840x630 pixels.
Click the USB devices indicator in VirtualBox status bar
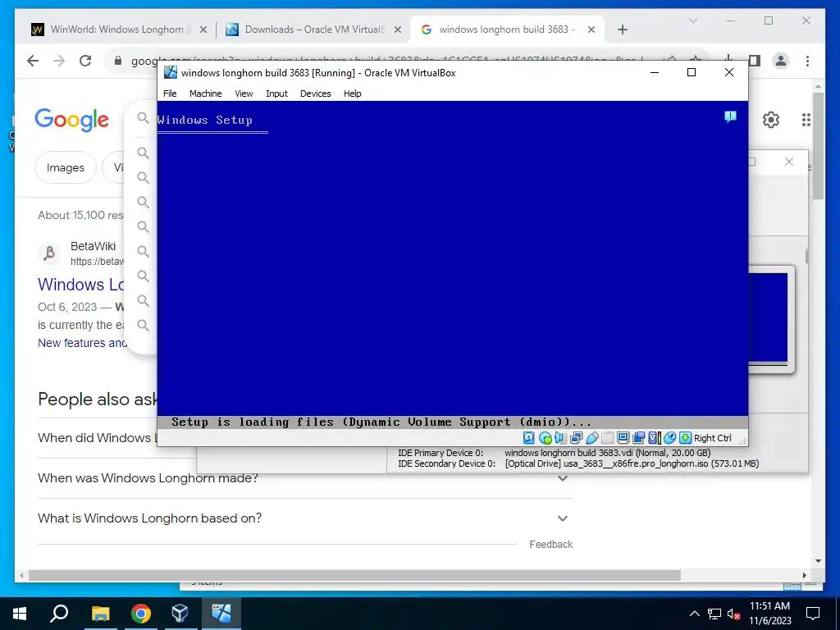tap(592, 438)
